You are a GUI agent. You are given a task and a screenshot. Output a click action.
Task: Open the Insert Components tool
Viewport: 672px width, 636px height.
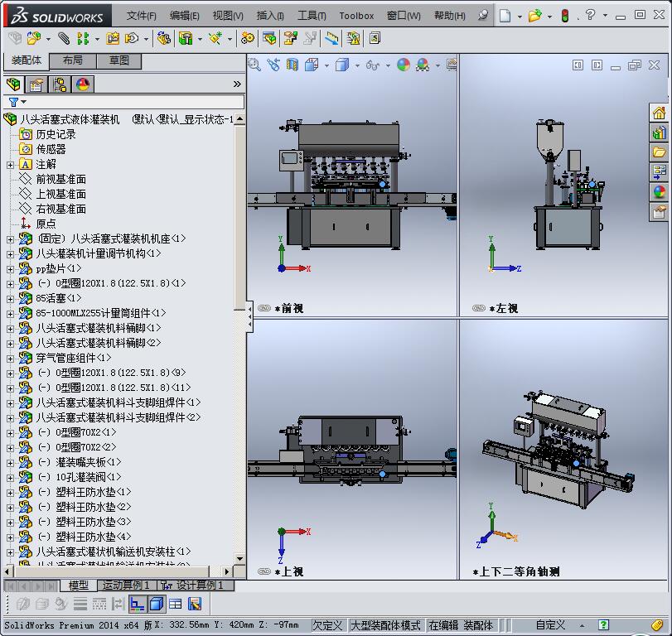32,38
